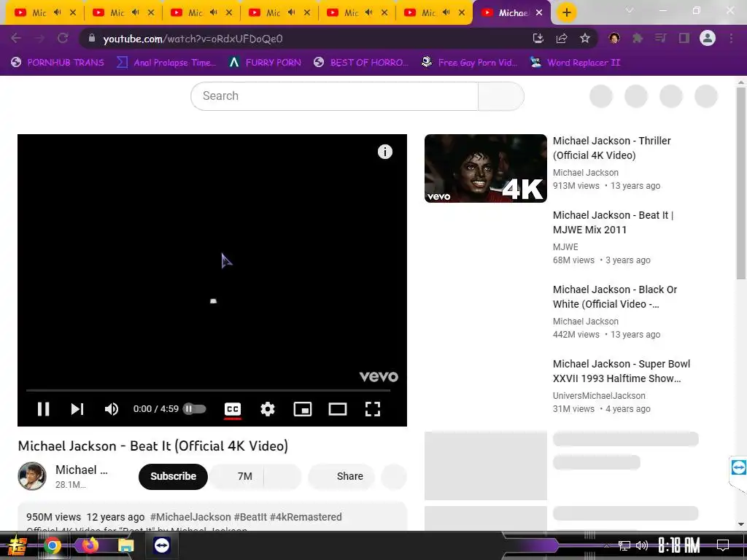
Task: Share this page from address bar
Action: (x=562, y=39)
